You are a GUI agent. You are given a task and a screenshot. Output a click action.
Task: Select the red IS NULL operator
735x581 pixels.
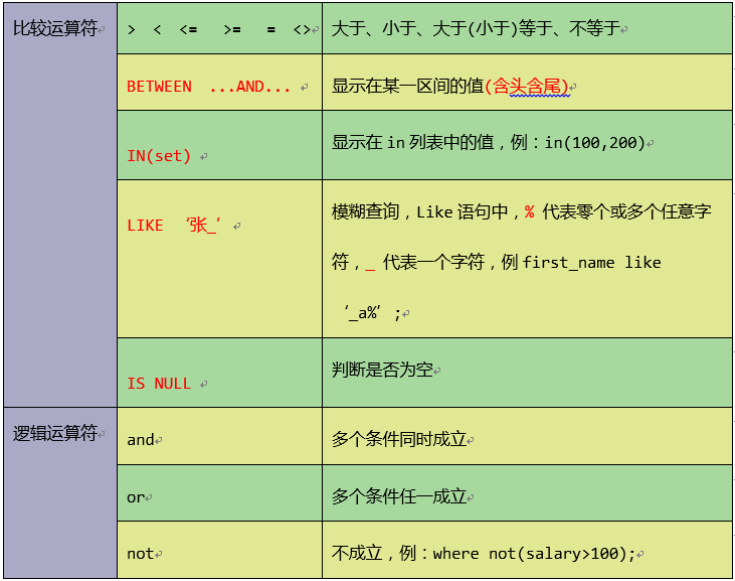pyautogui.click(x=159, y=384)
